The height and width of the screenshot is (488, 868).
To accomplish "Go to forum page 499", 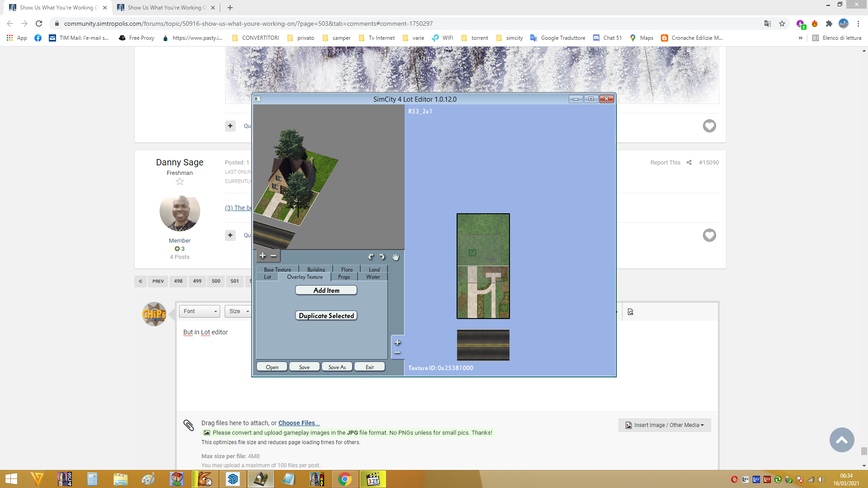I will click(x=197, y=281).
